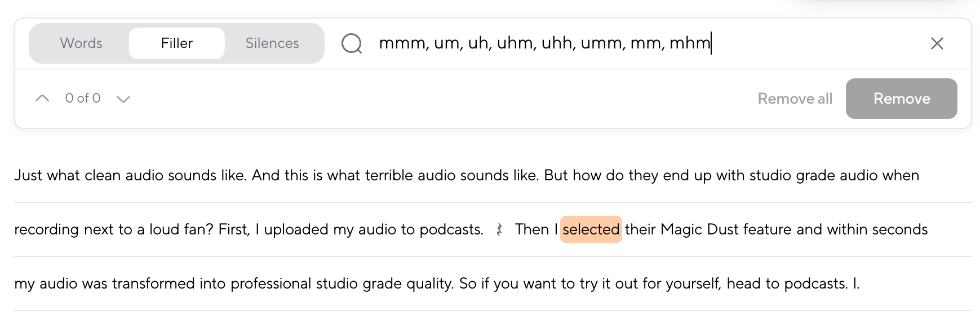Select the Filler tab
Screen dimensions: 980x324
(176, 43)
